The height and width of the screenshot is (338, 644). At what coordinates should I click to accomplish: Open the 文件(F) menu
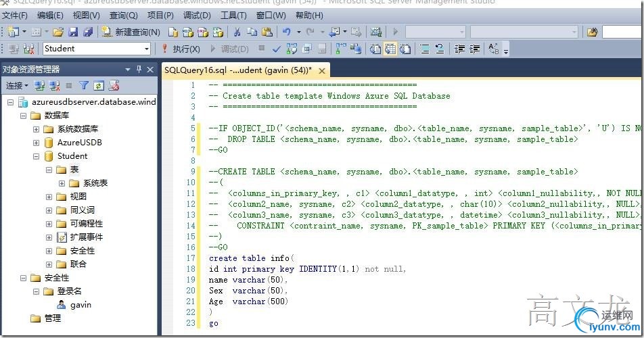15,15
